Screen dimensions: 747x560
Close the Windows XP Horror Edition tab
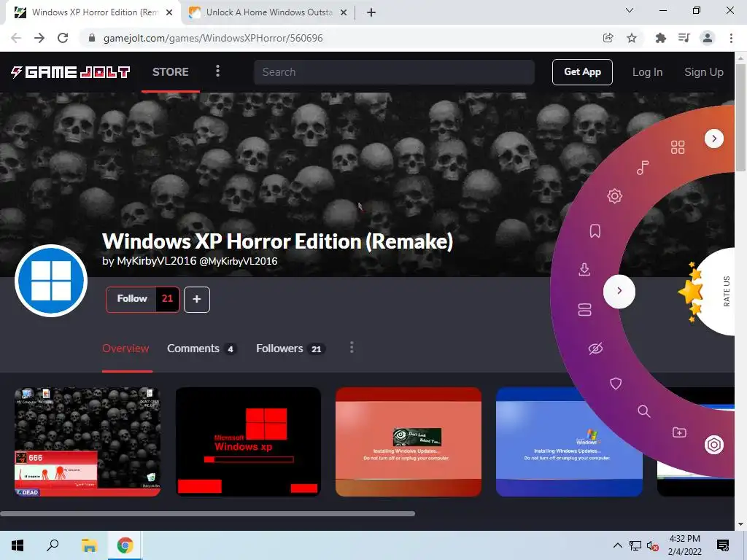(x=169, y=13)
